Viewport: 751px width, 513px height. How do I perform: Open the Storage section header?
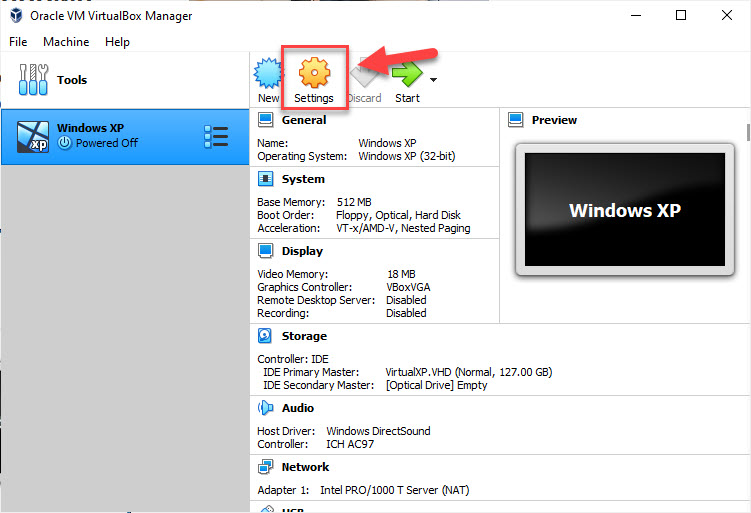pyautogui.click(x=304, y=336)
